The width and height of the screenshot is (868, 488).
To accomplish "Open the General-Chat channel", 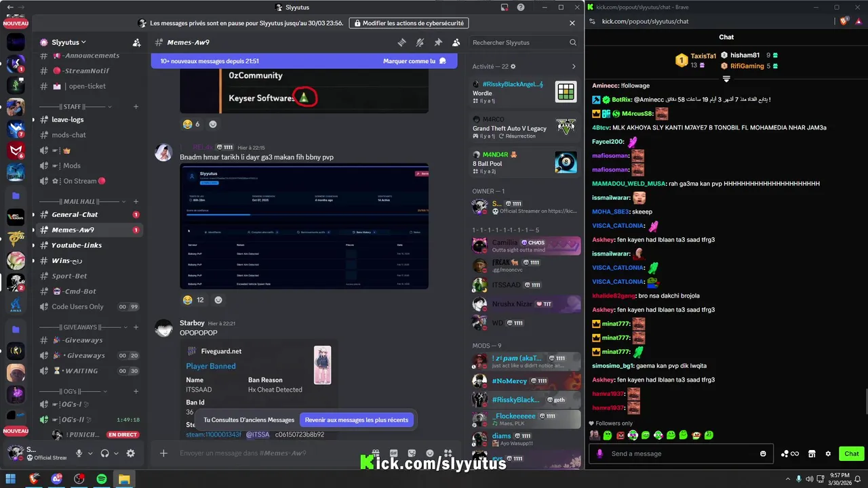I will point(88,214).
